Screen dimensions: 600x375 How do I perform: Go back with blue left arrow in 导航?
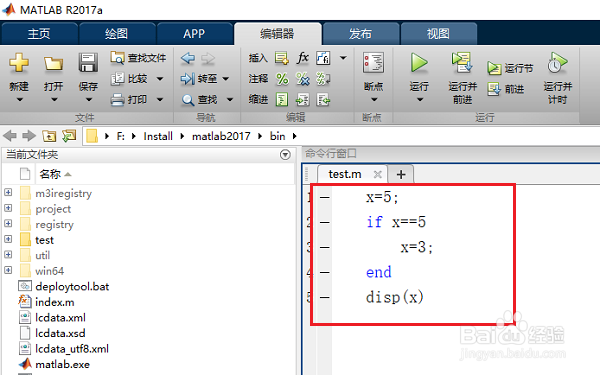click(x=188, y=58)
